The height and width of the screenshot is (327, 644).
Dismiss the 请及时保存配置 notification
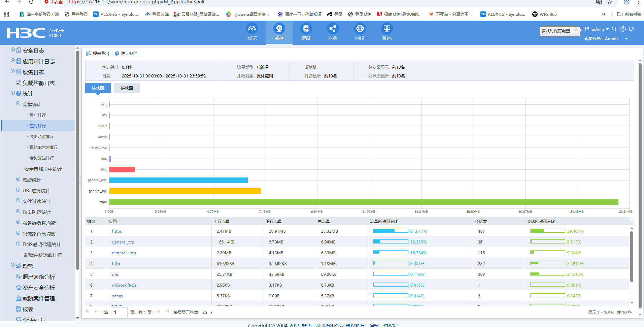(x=576, y=31)
